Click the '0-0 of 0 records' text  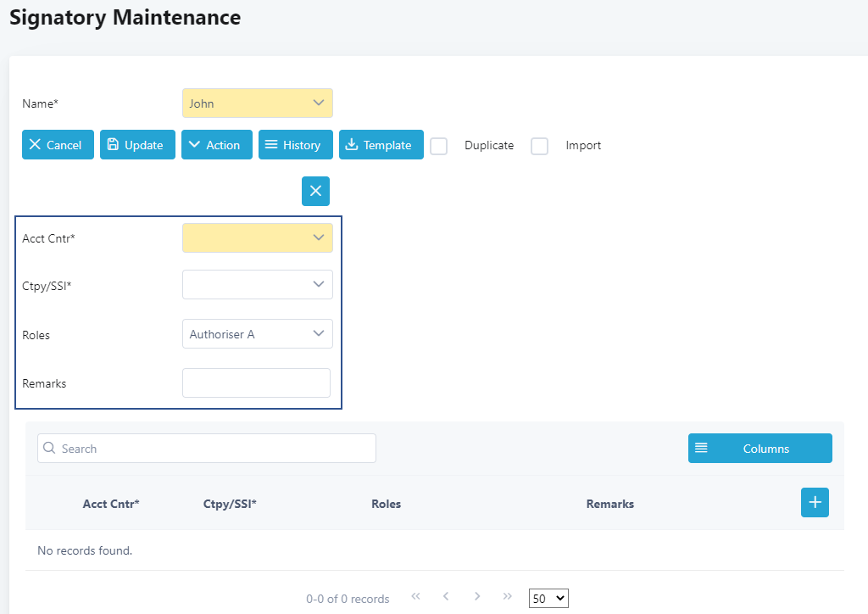point(348,599)
